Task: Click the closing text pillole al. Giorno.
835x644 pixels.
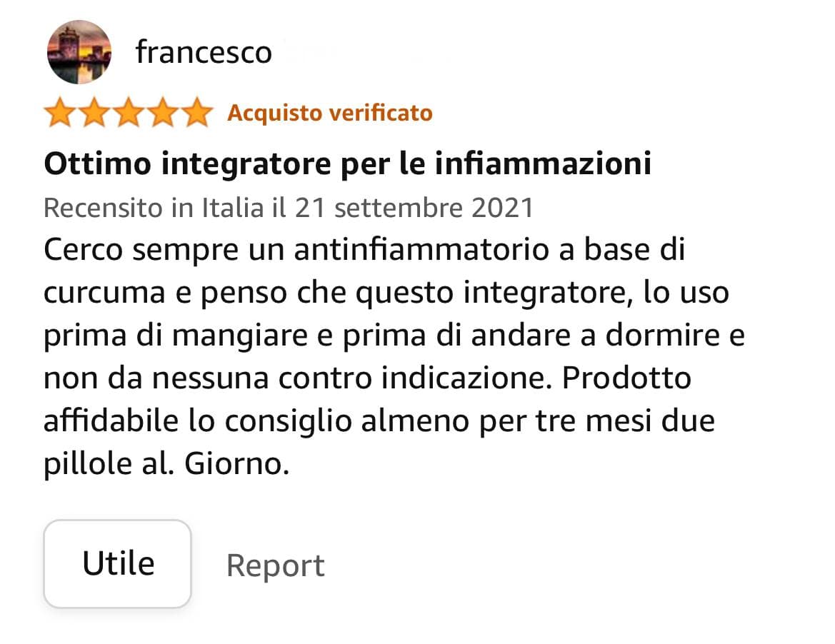Action: click(x=166, y=465)
